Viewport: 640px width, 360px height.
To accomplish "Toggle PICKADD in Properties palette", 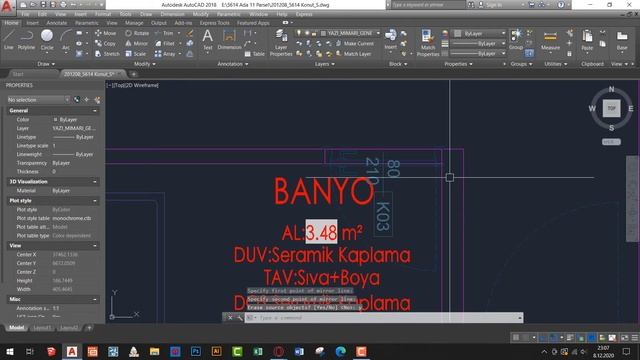I will click(x=77, y=100).
